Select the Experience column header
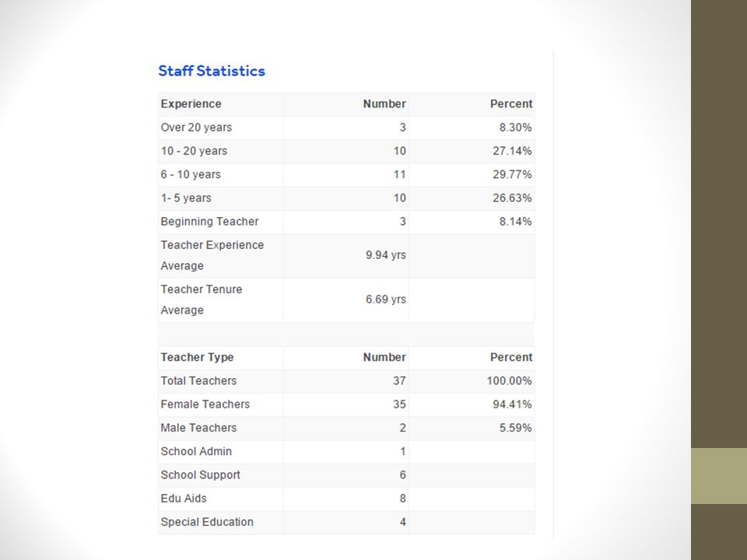Screen dimensions: 747x560 pyautogui.click(x=191, y=103)
